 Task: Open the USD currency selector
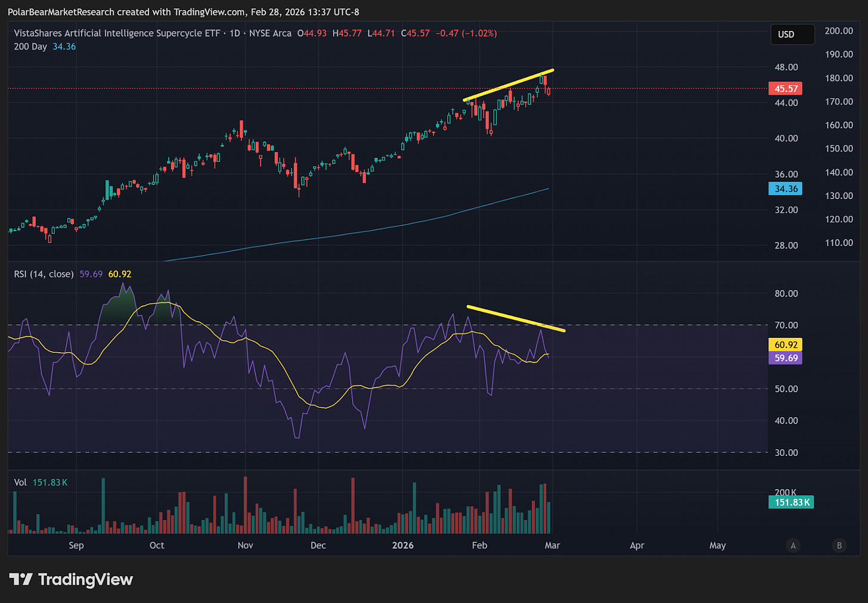792,35
